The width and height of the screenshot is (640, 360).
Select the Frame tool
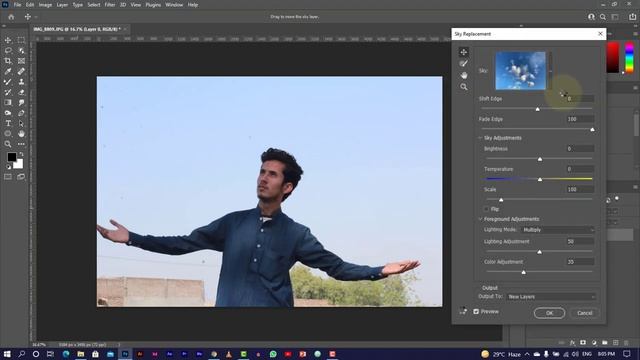pos(21,61)
